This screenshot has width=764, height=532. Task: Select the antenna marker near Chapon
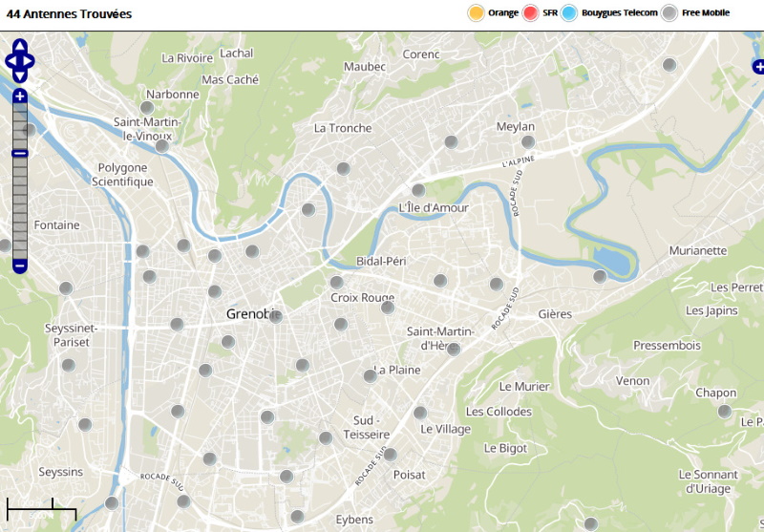(725, 412)
